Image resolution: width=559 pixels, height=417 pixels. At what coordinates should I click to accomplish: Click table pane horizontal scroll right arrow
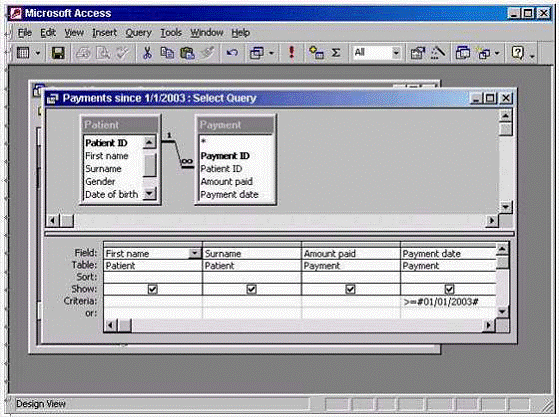click(492, 221)
